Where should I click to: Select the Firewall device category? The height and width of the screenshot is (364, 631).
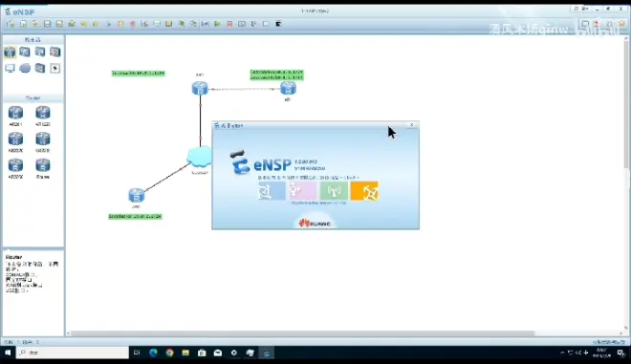(55, 52)
